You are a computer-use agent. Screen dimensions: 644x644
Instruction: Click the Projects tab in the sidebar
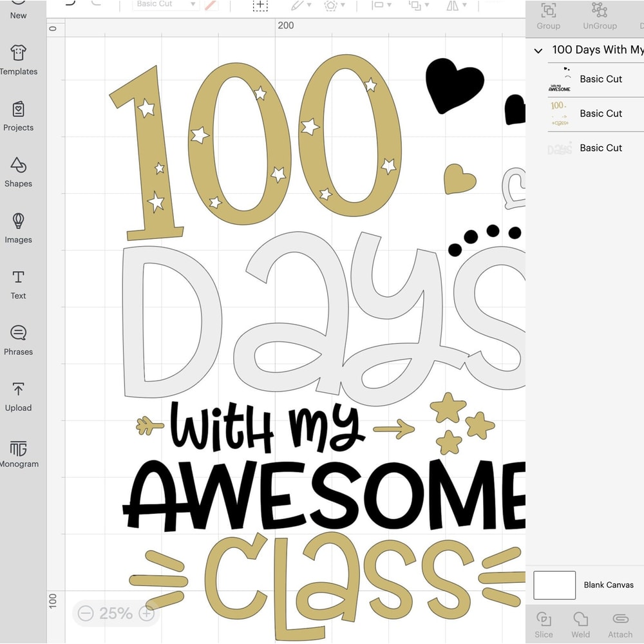tap(18, 117)
